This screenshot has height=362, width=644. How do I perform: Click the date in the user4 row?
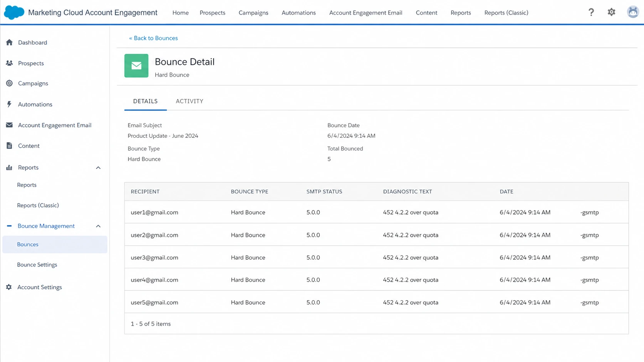click(525, 280)
